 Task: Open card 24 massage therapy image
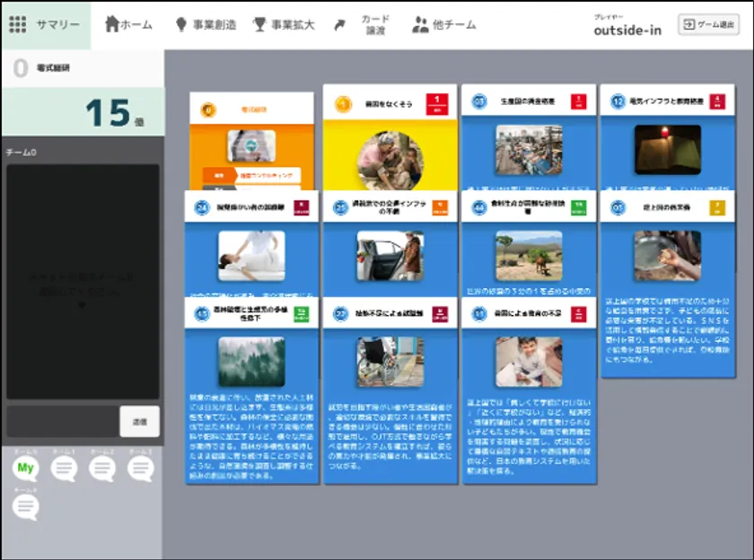click(x=251, y=256)
